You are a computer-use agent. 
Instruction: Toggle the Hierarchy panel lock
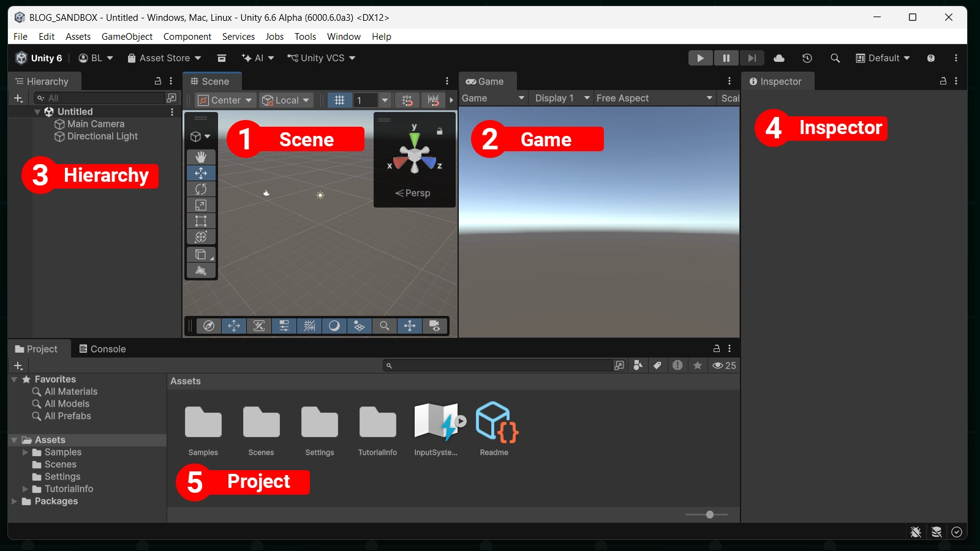(157, 81)
